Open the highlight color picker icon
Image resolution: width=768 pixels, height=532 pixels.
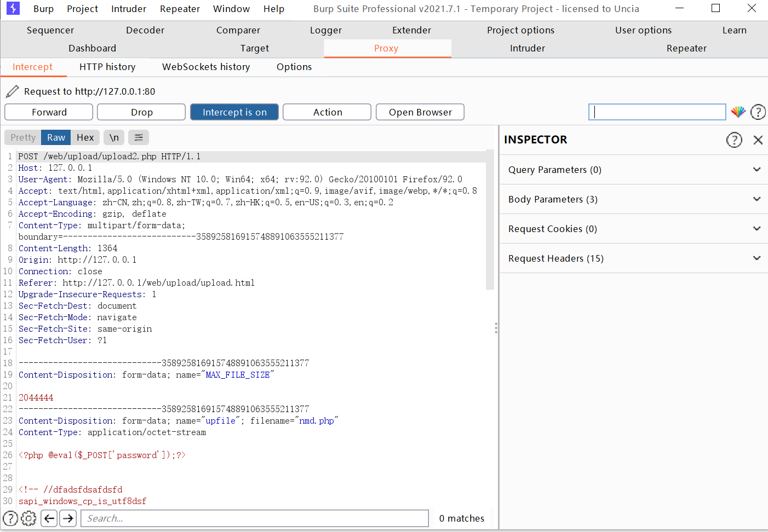[x=738, y=112]
